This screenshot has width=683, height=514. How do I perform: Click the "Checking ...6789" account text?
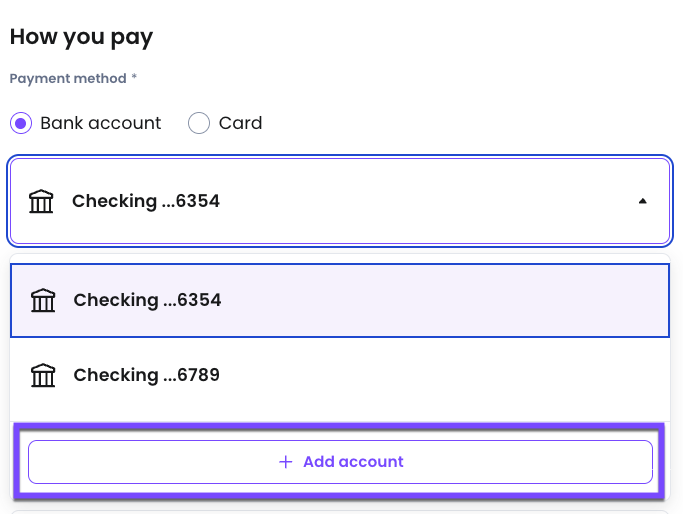coord(147,375)
